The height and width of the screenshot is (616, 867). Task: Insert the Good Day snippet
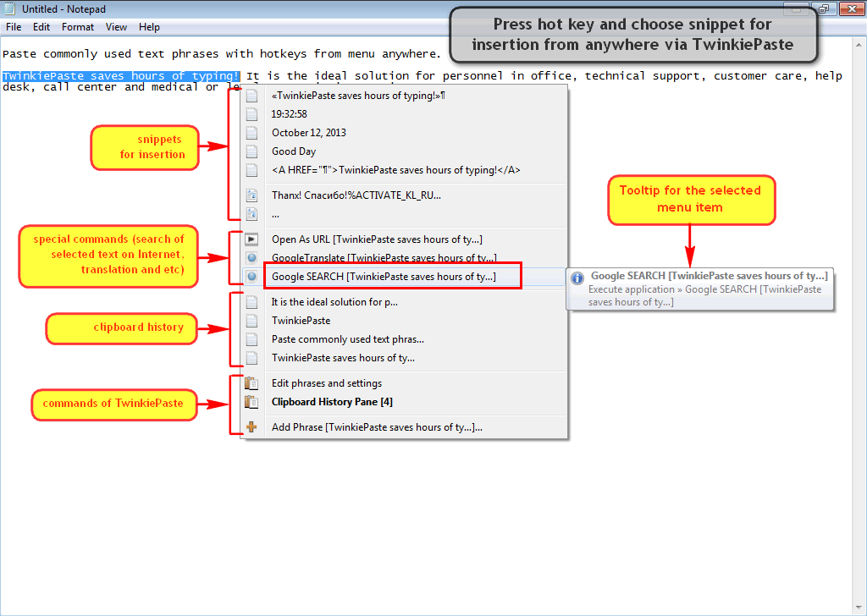pos(405,151)
